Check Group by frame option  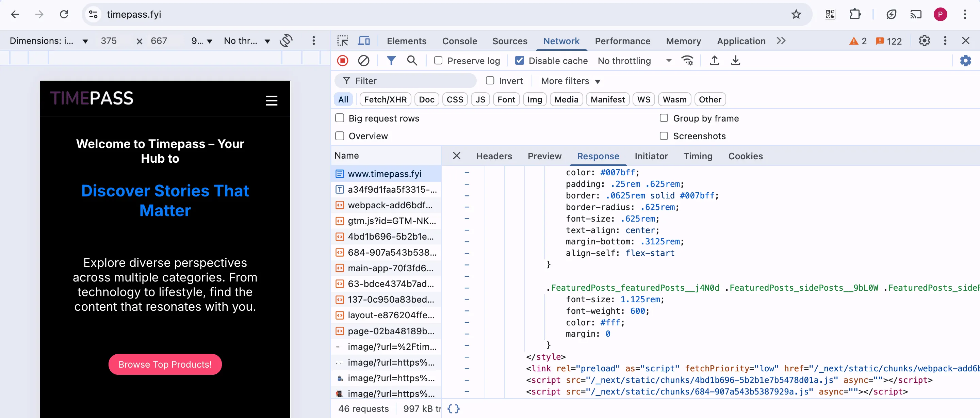664,118
